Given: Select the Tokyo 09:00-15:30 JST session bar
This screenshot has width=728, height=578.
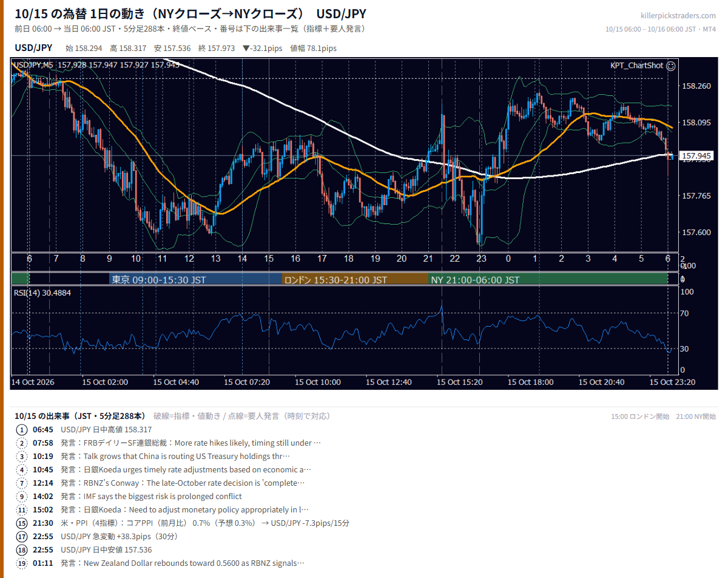Looking at the screenshot, I should pos(195,279).
